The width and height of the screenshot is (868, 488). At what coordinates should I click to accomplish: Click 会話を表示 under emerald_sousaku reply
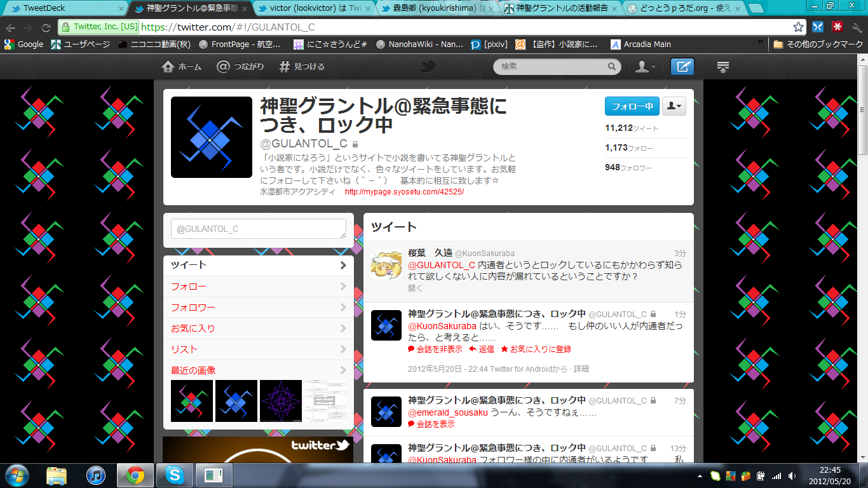[x=431, y=424]
